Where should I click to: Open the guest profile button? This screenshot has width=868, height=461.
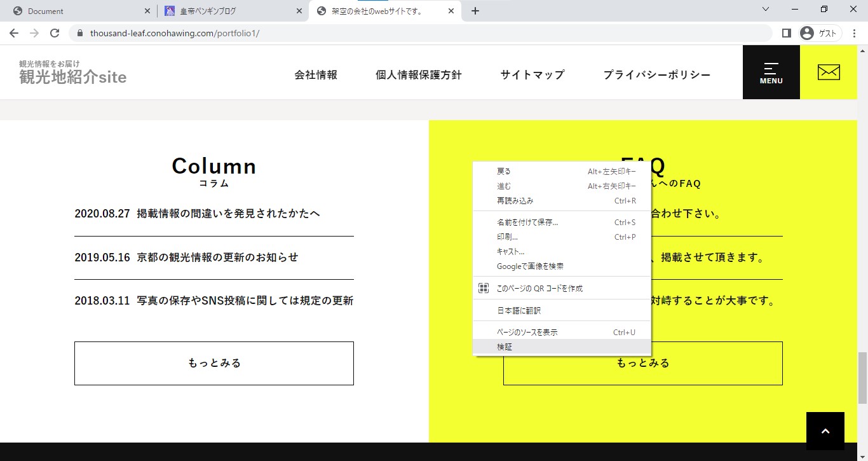820,33
